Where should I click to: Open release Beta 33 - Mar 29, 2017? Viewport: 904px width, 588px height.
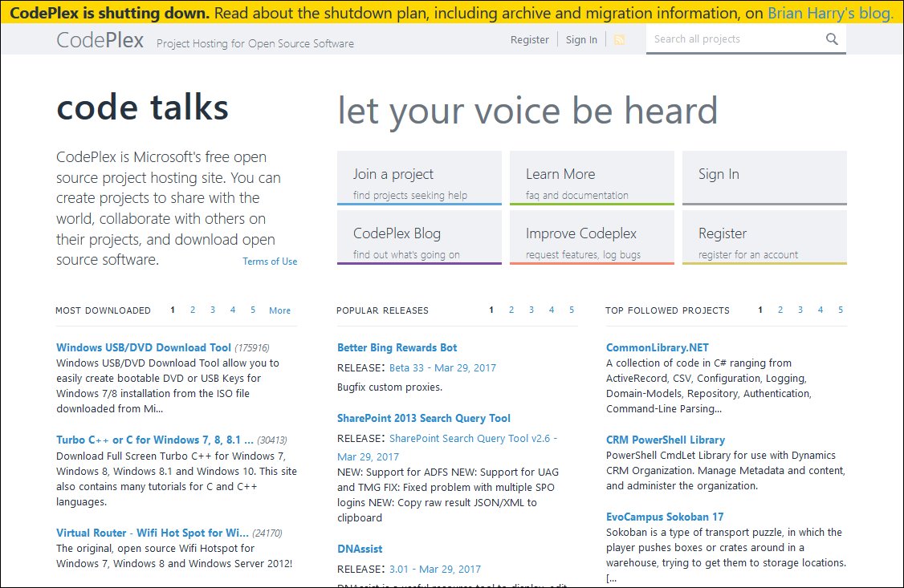click(x=443, y=368)
